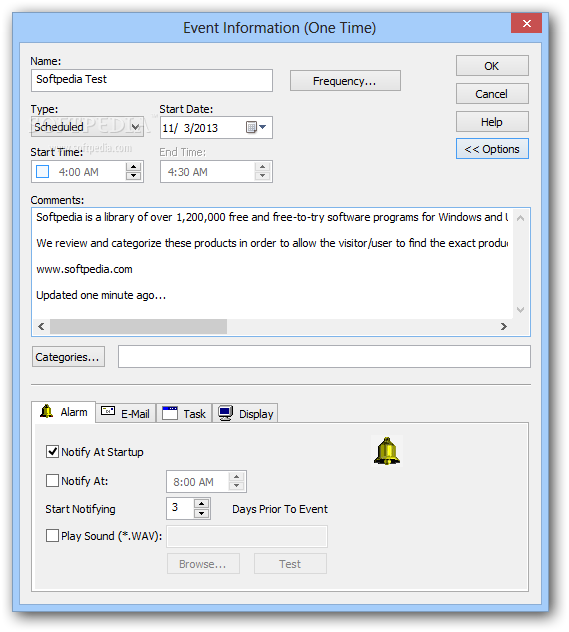Click www.softpedia.com text in comments

point(84,269)
